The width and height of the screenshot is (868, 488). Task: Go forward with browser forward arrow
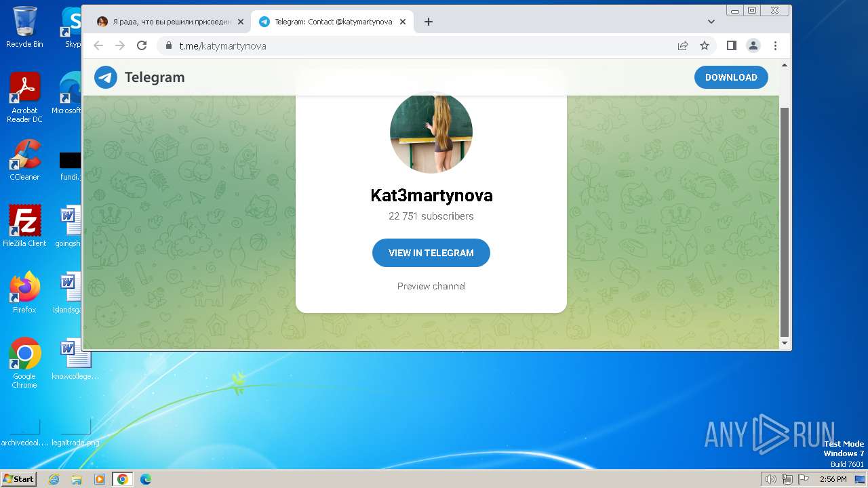120,45
